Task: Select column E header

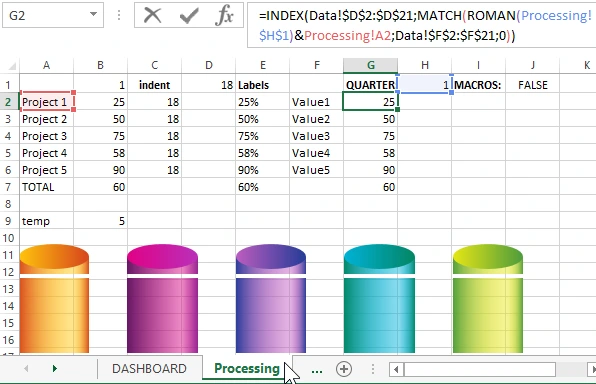Action: point(263,65)
